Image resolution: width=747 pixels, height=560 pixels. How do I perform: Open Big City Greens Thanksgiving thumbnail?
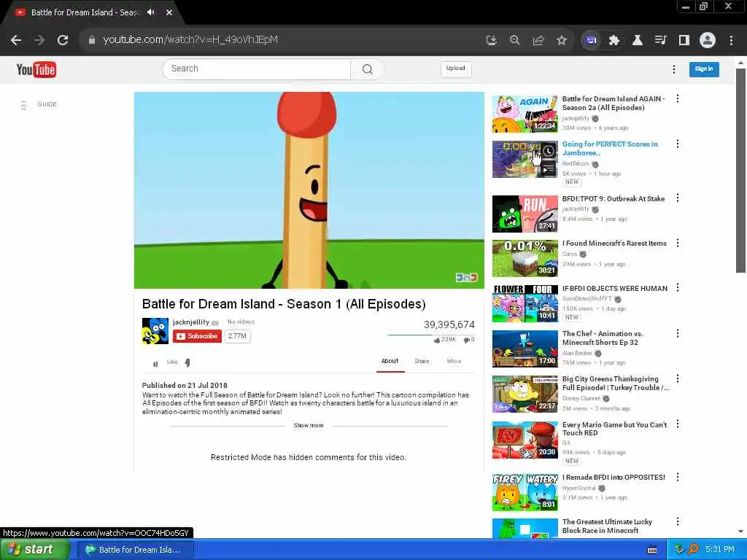[x=525, y=394]
